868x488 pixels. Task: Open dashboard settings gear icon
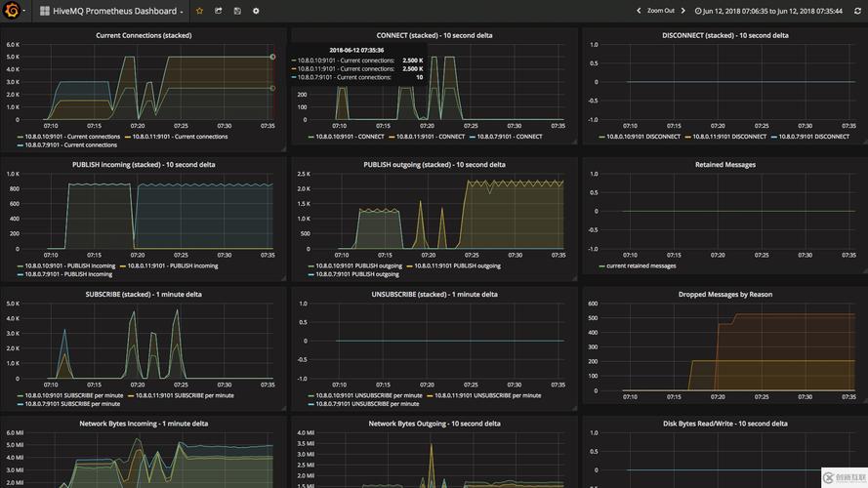point(256,11)
